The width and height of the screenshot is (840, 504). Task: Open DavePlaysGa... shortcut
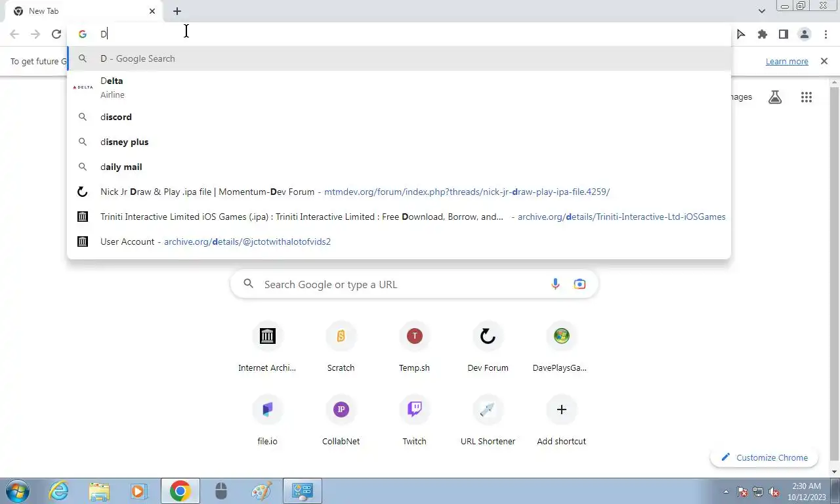pyautogui.click(x=561, y=348)
